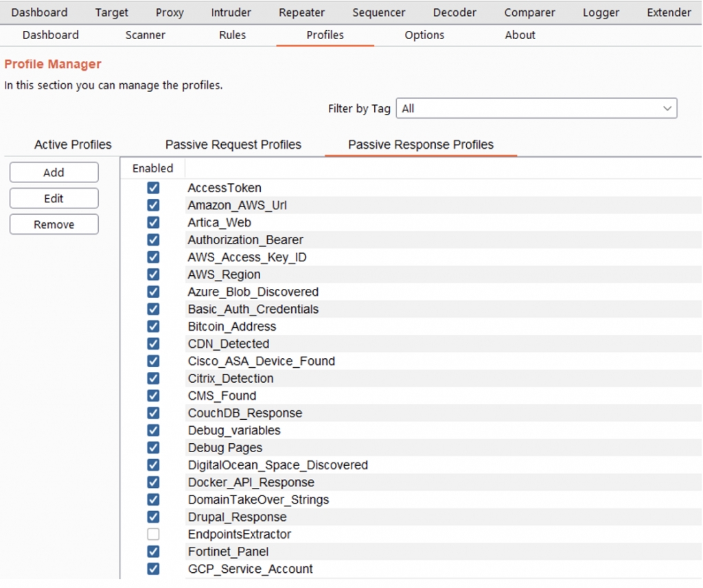
Task: Click the Filter by Tag dropdown arrow
Action: coord(667,108)
